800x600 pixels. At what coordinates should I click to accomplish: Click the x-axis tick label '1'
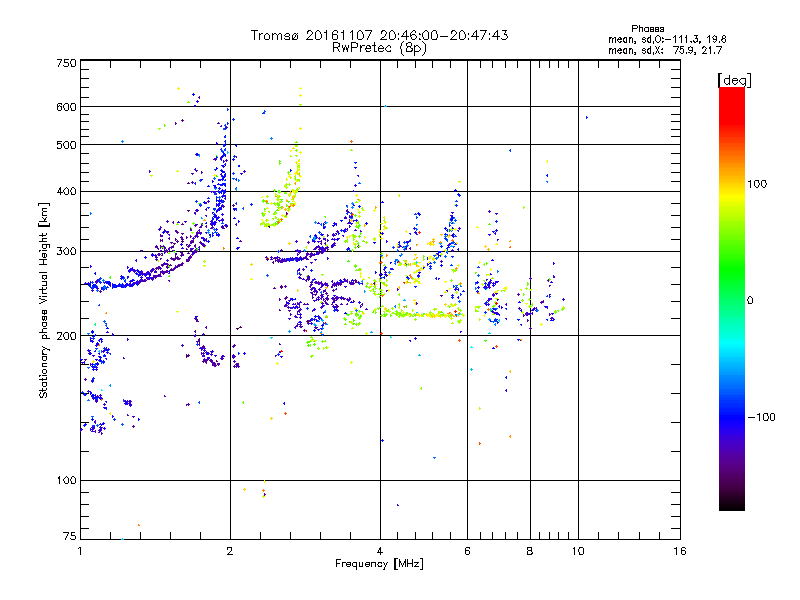[80, 551]
